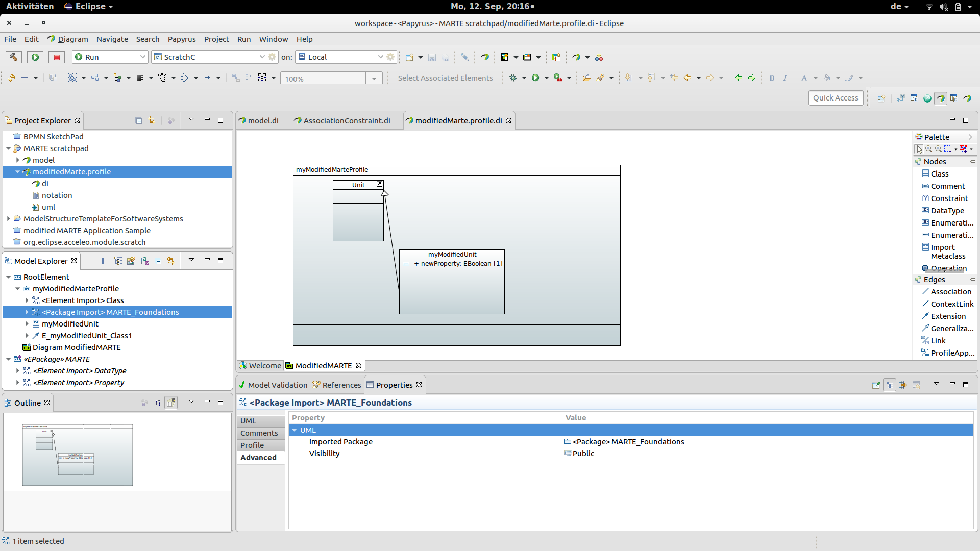Screen dimensions: 980x551
Task: Toggle Link with Editor in Model Explorer
Action: pos(171,261)
